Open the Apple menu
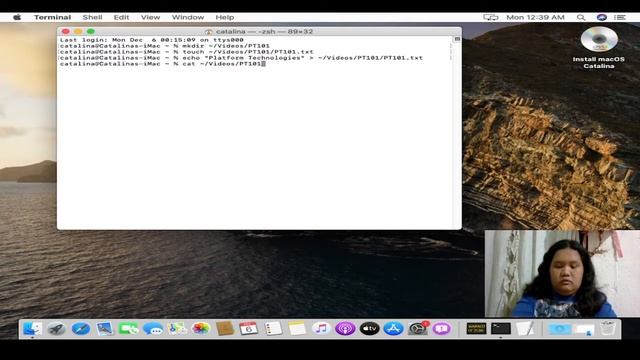Viewport: 640px width, 360px height. 17,18
